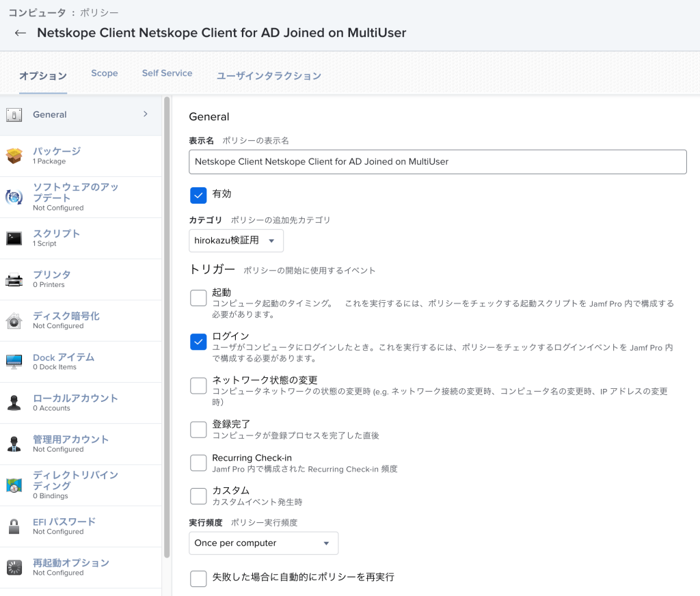Open the 再起動オプション payload link

[71, 563]
